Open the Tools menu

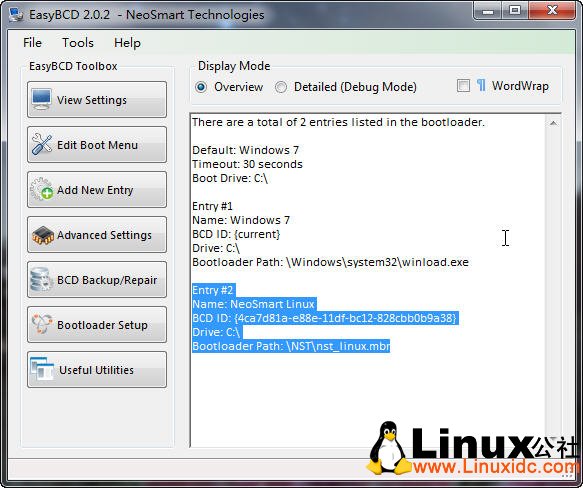click(x=78, y=42)
